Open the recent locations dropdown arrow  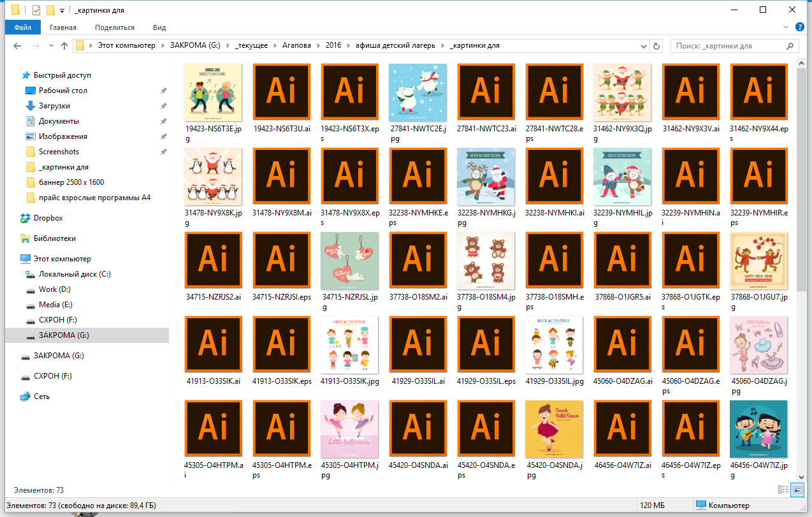tap(50, 46)
